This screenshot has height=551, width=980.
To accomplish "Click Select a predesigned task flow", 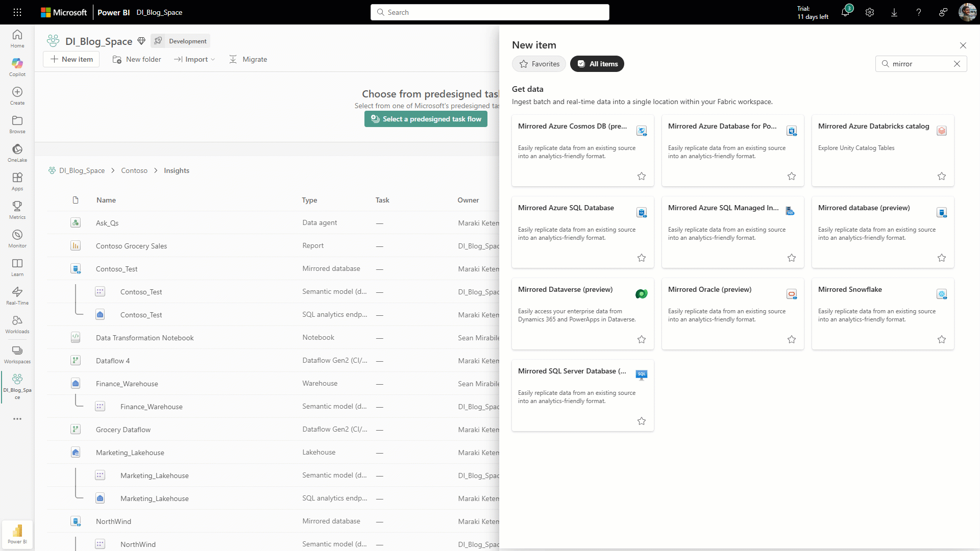I will click(426, 119).
